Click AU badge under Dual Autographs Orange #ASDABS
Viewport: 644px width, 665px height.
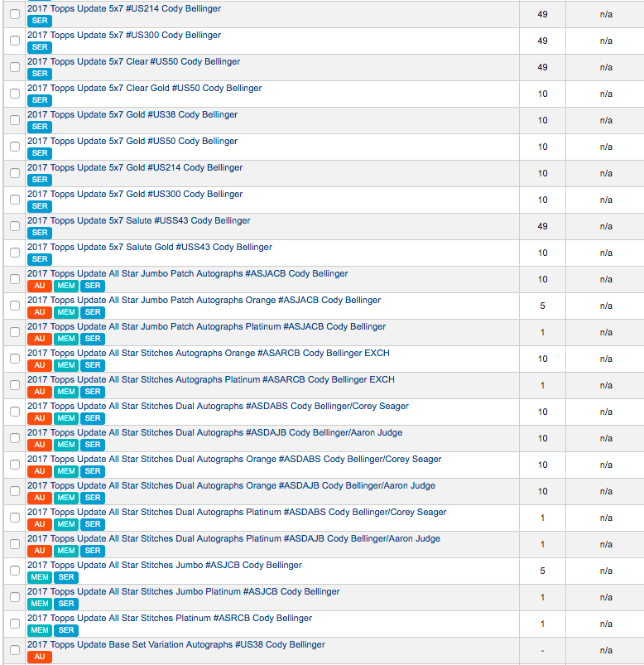[40, 471]
